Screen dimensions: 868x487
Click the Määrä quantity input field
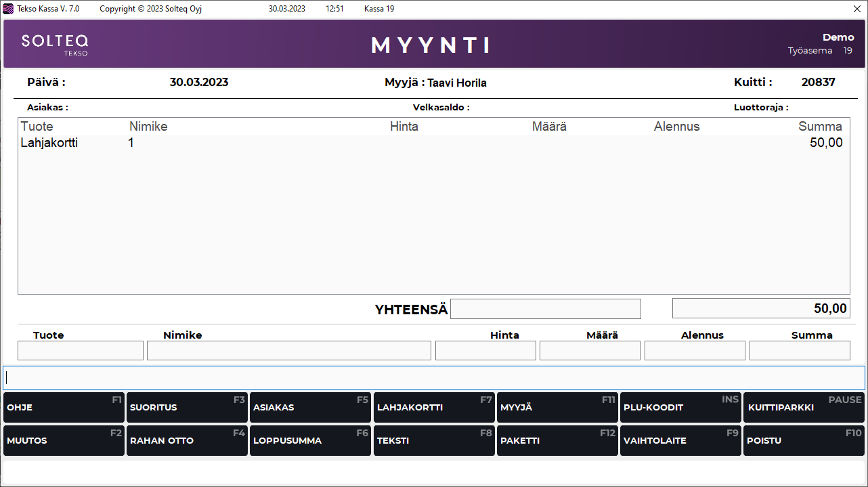click(590, 351)
